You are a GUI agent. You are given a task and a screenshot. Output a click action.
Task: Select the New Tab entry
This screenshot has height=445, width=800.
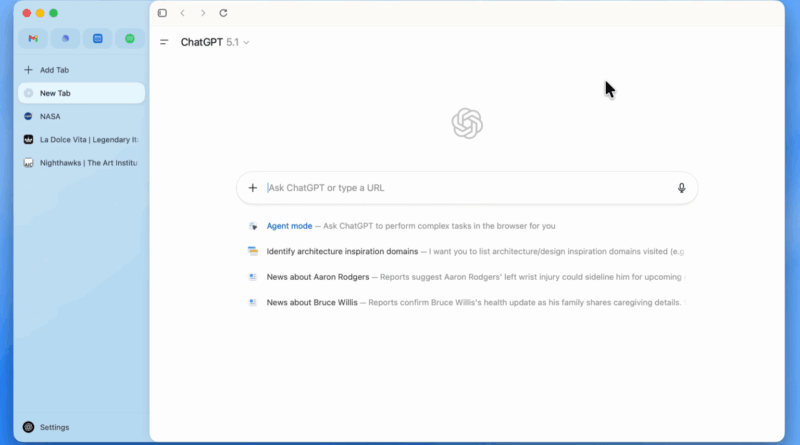click(x=82, y=93)
